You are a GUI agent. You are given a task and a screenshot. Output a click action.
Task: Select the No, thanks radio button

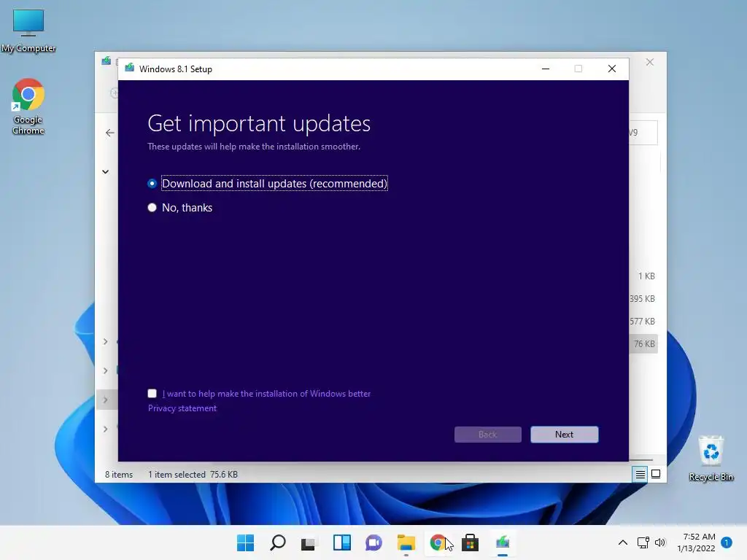pyautogui.click(x=152, y=208)
